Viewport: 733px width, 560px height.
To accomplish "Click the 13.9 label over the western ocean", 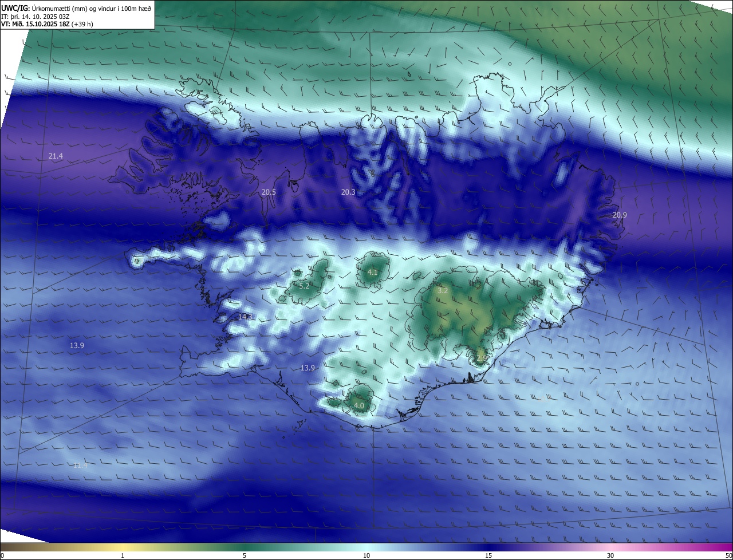I will click(x=77, y=346).
